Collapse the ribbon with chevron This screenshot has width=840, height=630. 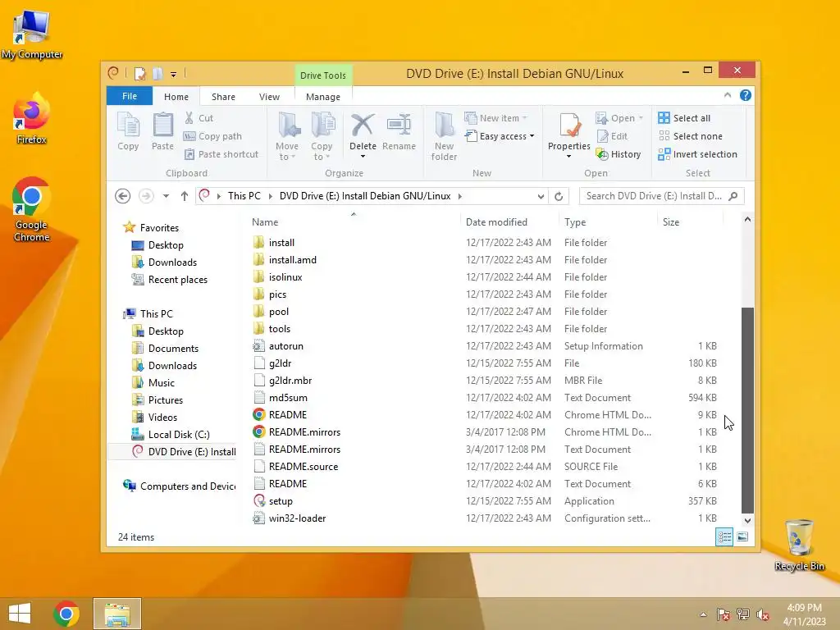tap(728, 95)
